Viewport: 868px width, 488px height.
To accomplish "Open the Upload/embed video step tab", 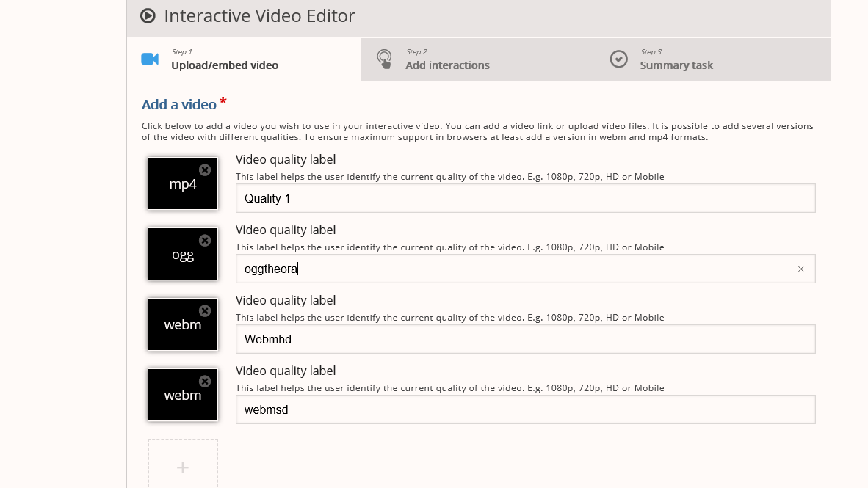I will [244, 59].
